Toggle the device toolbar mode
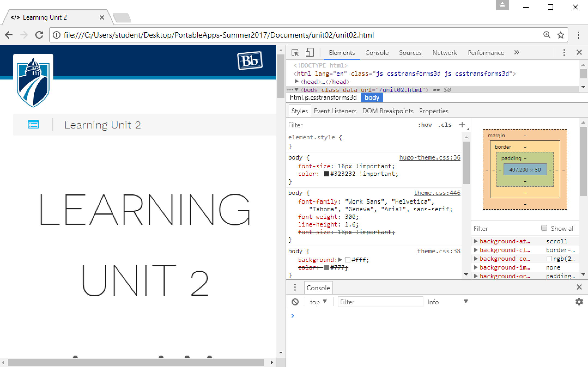The width and height of the screenshot is (588, 367). [310, 53]
